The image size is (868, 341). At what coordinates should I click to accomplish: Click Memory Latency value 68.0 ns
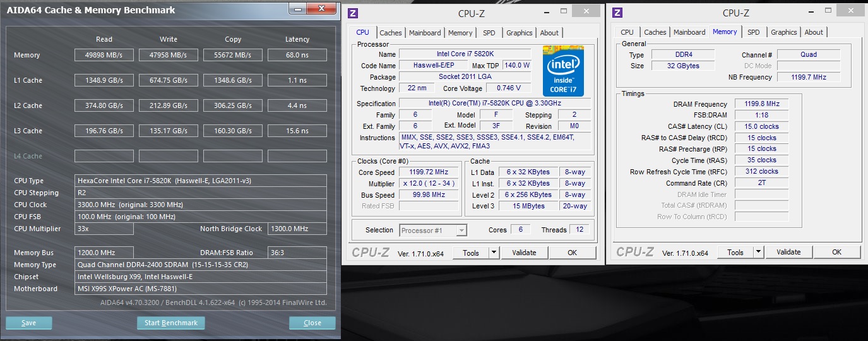[x=297, y=55]
